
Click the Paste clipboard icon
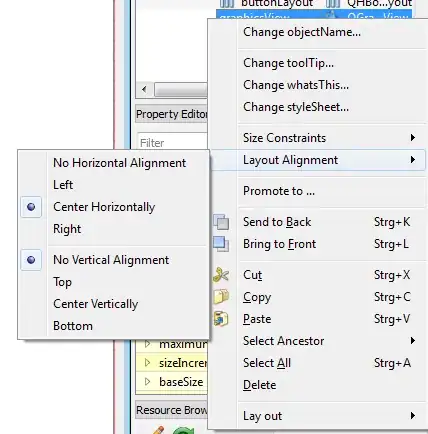click(221, 319)
